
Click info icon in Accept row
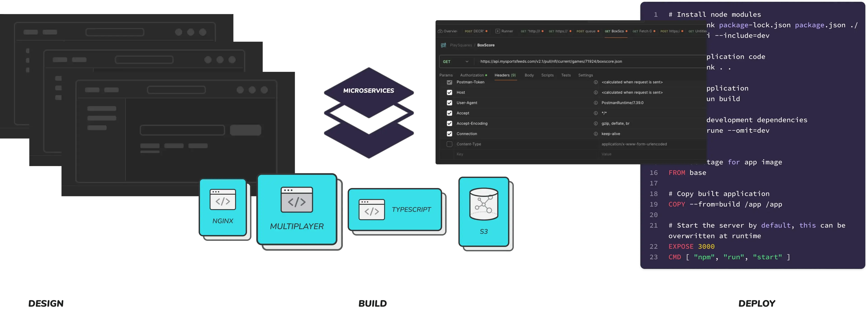pyautogui.click(x=596, y=113)
